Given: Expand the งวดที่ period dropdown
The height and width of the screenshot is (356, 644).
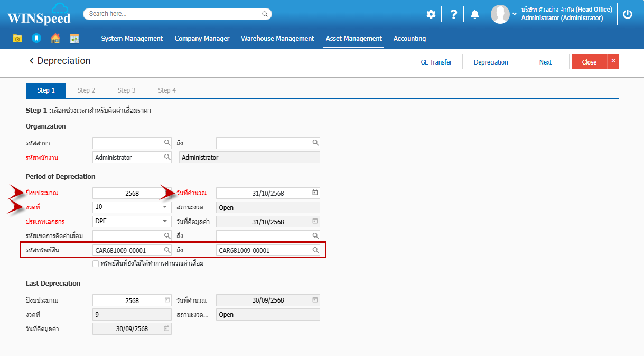Looking at the screenshot, I should 165,207.
